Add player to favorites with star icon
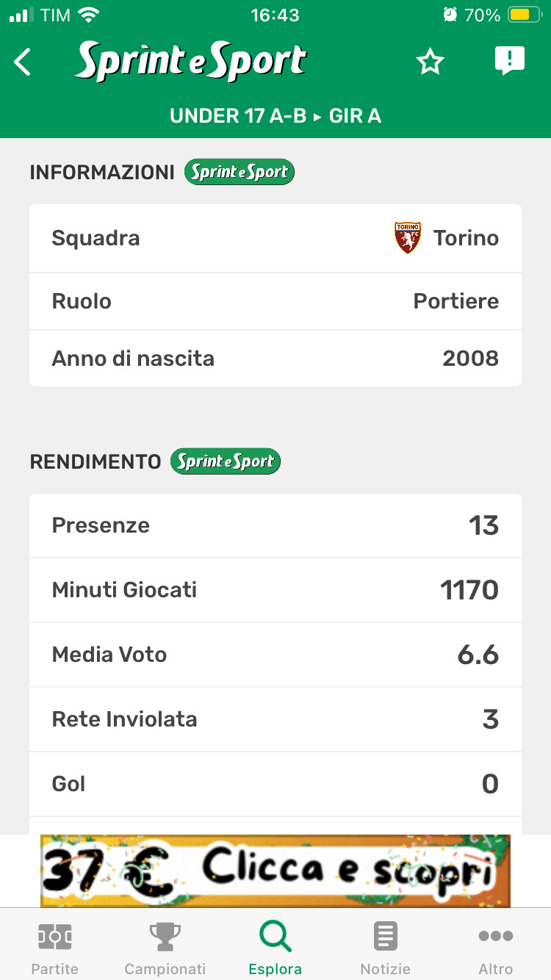This screenshot has width=551, height=980. (431, 62)
